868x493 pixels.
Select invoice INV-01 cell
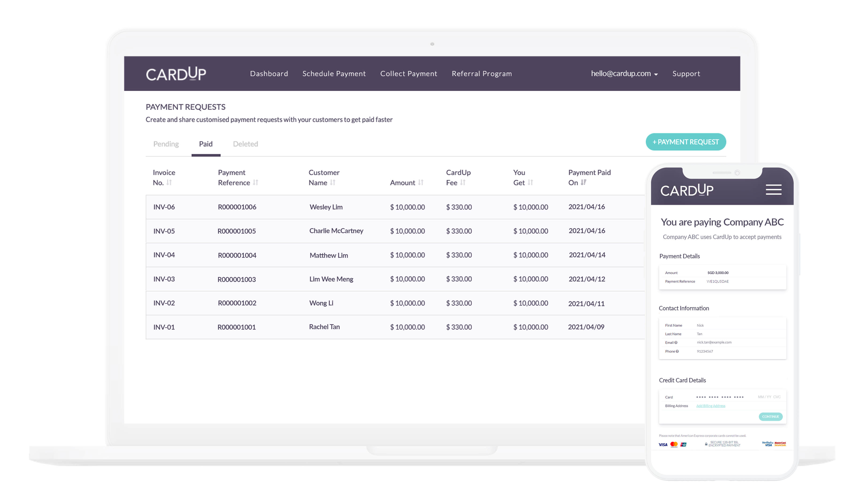point(164,327)
